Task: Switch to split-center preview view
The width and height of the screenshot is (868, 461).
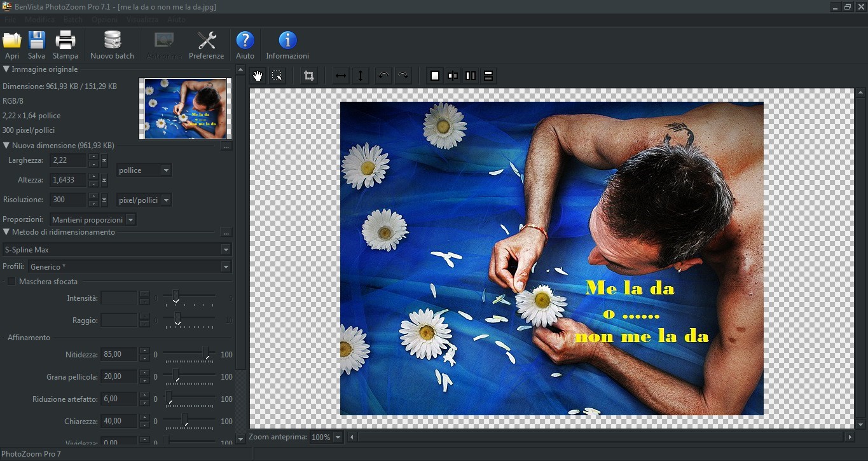Action: (x=453, y=76)
